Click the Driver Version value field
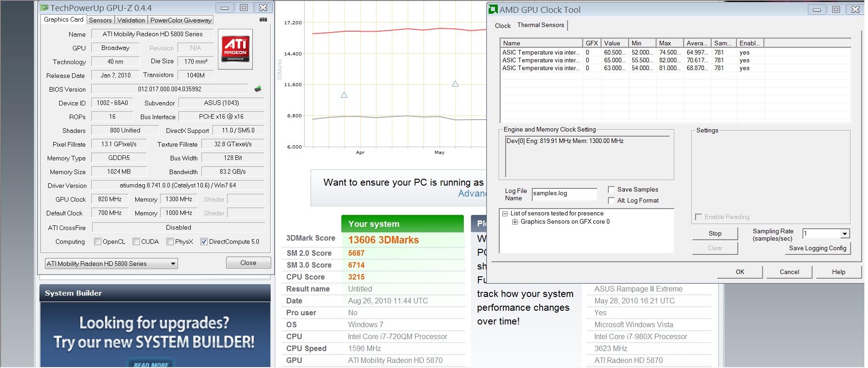 [178, 186]
